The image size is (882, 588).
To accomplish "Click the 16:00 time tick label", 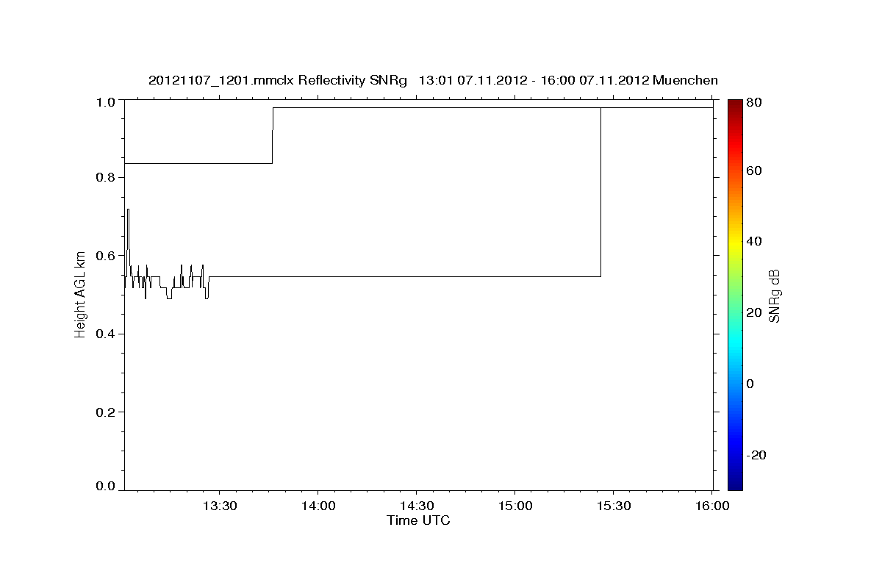I will pos(711,506).
